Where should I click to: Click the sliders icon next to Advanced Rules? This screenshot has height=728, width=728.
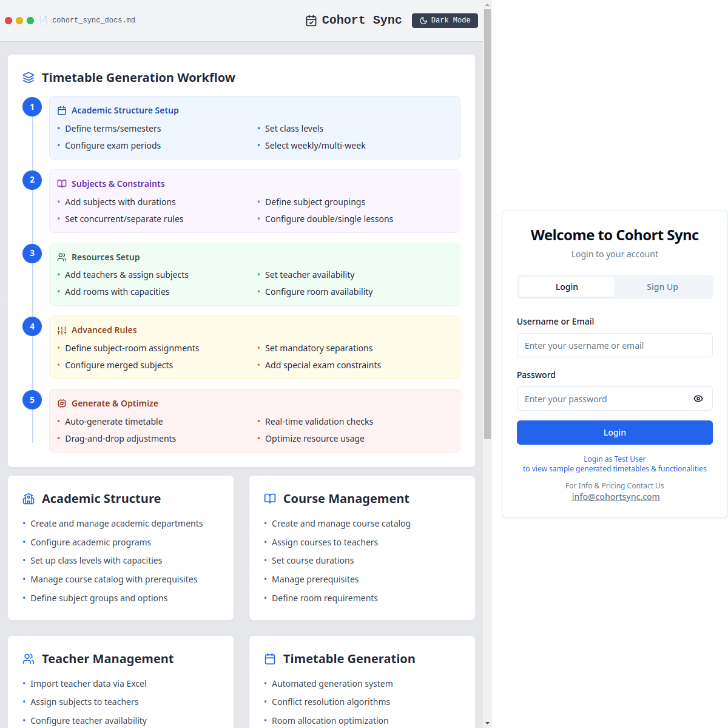(x=62, y=331)
